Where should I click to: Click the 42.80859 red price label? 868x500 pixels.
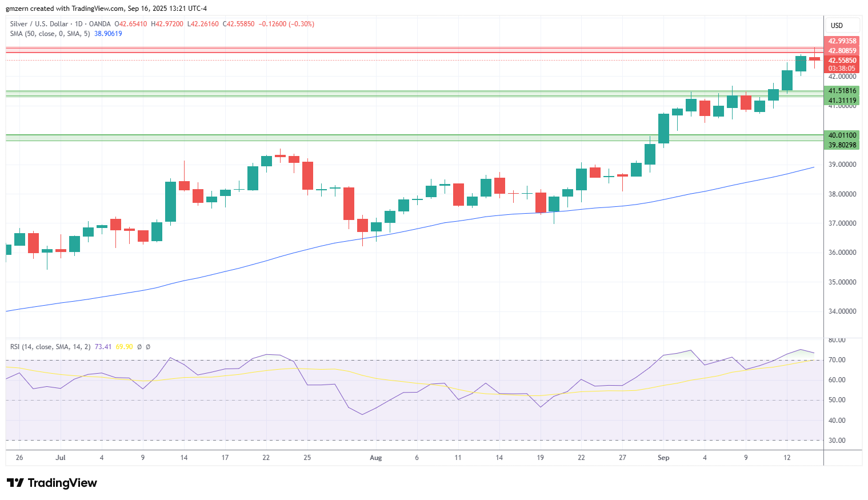point(842,51)
